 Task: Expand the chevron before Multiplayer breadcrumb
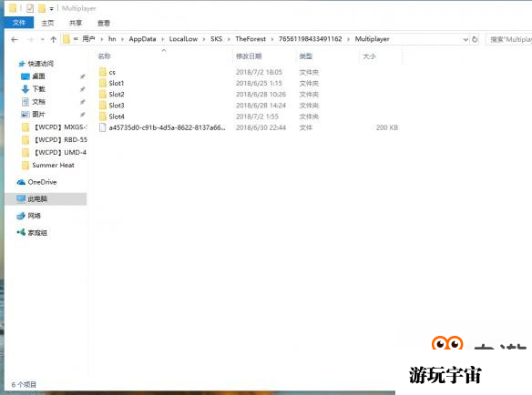tap(349, 39)
